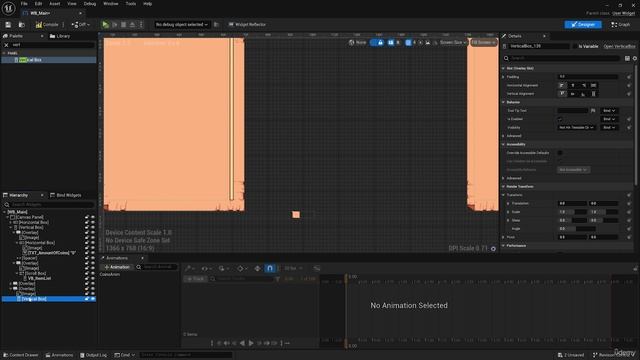Toggle visibility eye for the Spacer row
640x360 pixels.
coord(93,258)
